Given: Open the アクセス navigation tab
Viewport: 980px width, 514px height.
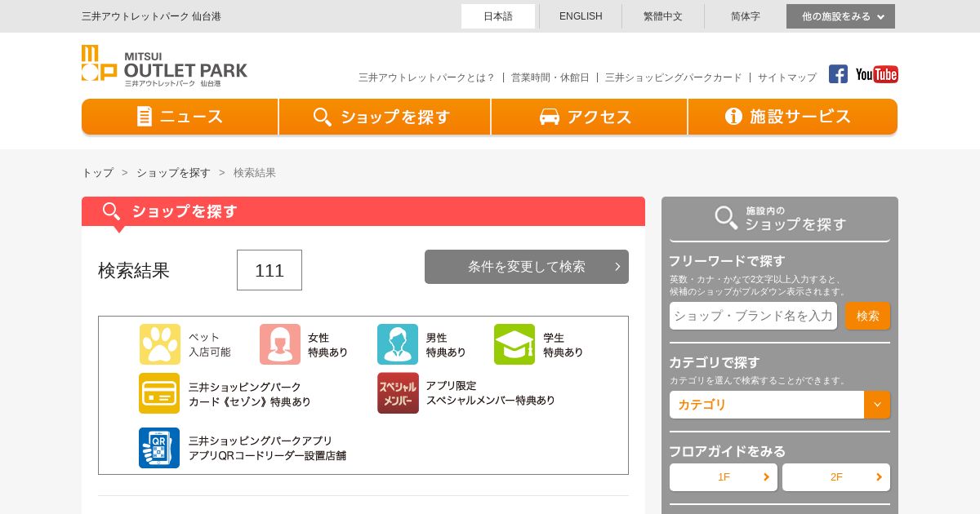Looking at the screenshot, I should tap(589, 117).
